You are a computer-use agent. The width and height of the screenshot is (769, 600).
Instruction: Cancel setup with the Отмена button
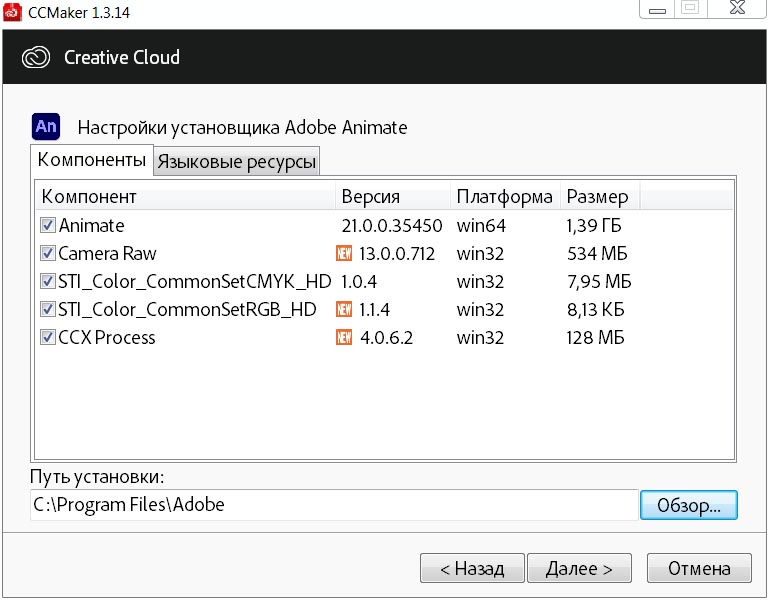(x=699, y=568)
